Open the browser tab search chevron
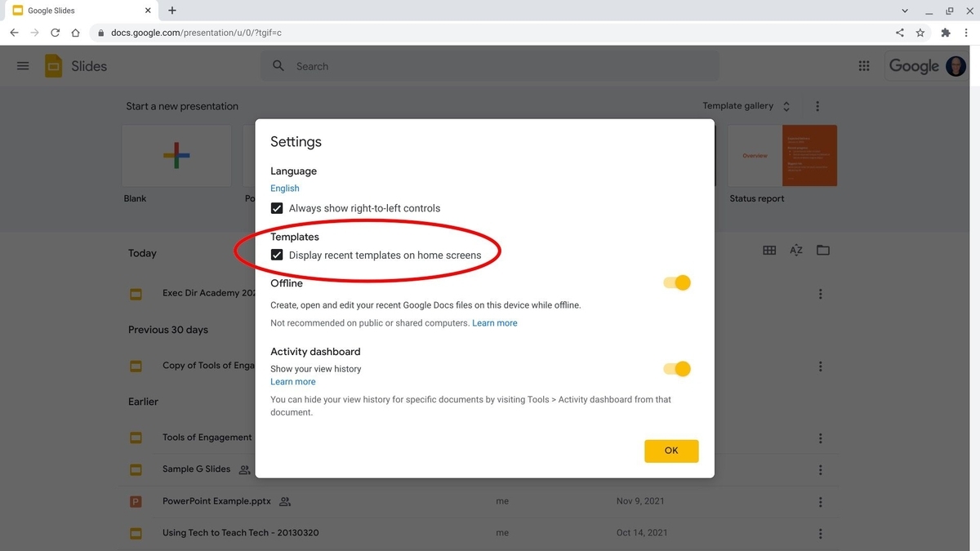Viewport: 980px width, 551px height. [x=903, y=10]
